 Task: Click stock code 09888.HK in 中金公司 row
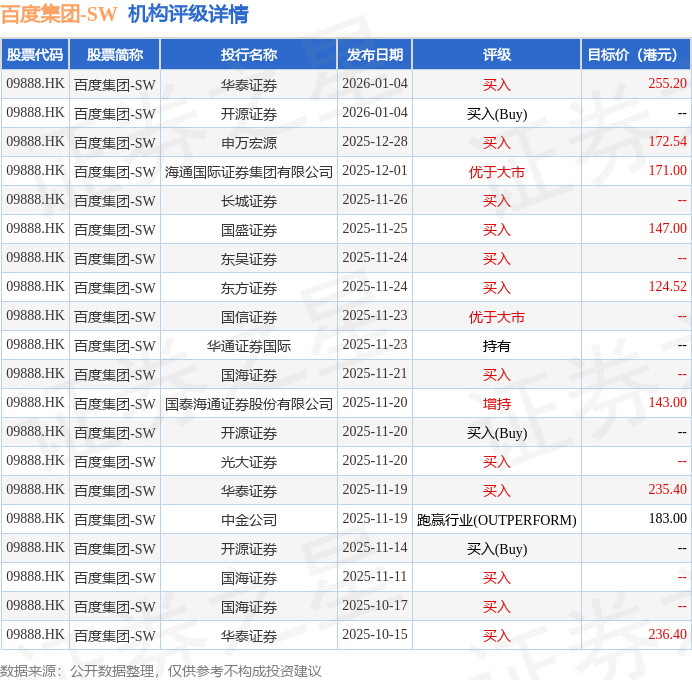tap(35, 518)
